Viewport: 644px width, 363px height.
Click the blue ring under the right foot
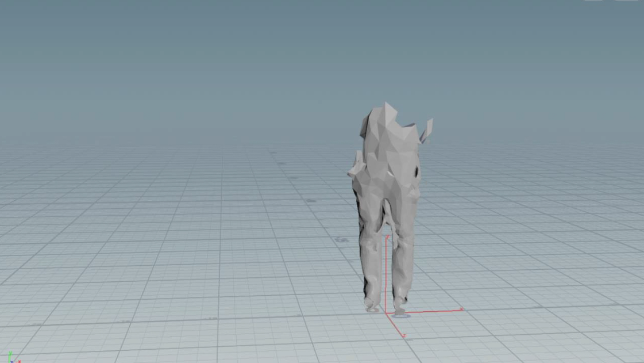click(400, 315)
